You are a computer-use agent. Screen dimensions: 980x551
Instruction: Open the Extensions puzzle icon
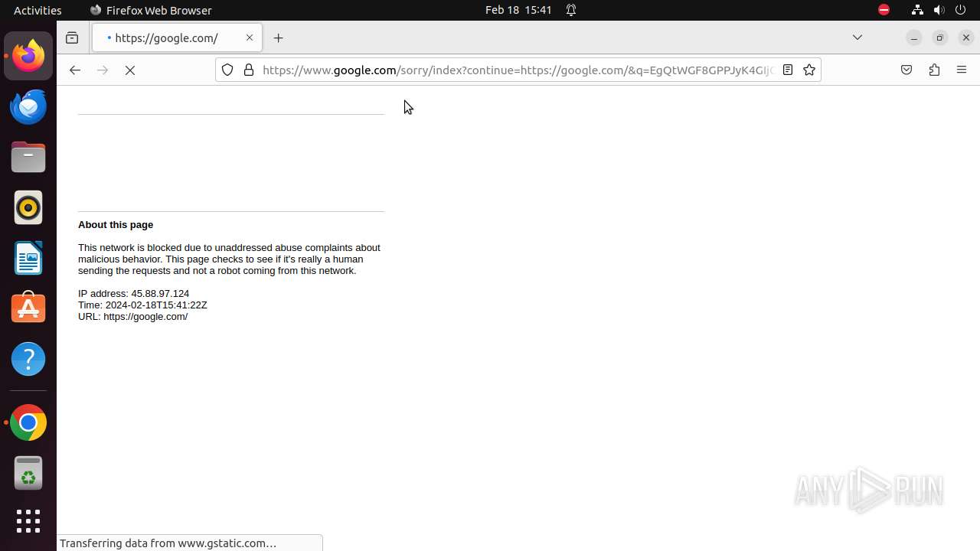click(934, 70)
